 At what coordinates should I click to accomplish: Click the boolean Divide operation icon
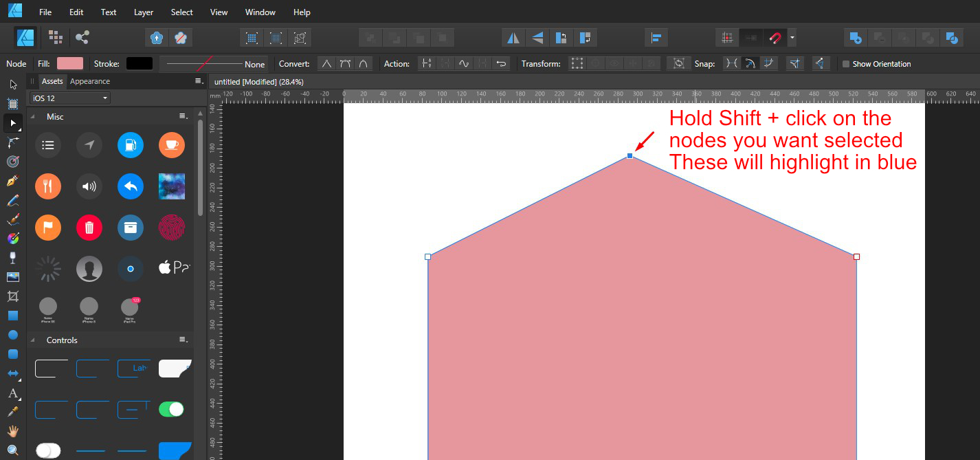click(952, 37)
